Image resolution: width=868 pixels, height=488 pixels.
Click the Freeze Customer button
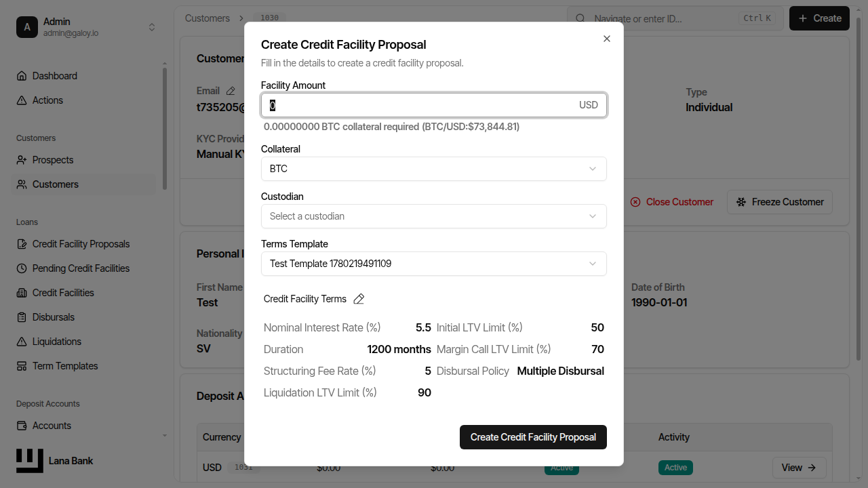[x=780, y=202]
